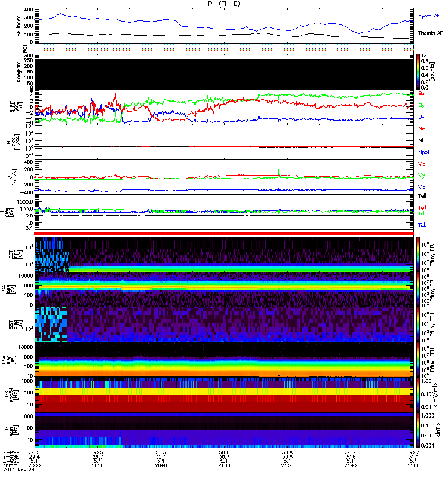Click the "hhmm" row label

click(x=9, y=465)
